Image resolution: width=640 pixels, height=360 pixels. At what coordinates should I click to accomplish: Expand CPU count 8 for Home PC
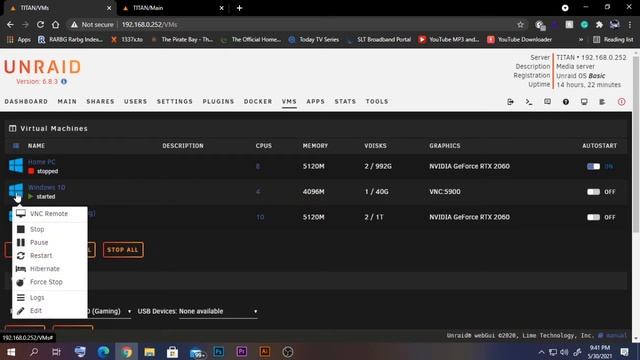(x=258, y=166)
